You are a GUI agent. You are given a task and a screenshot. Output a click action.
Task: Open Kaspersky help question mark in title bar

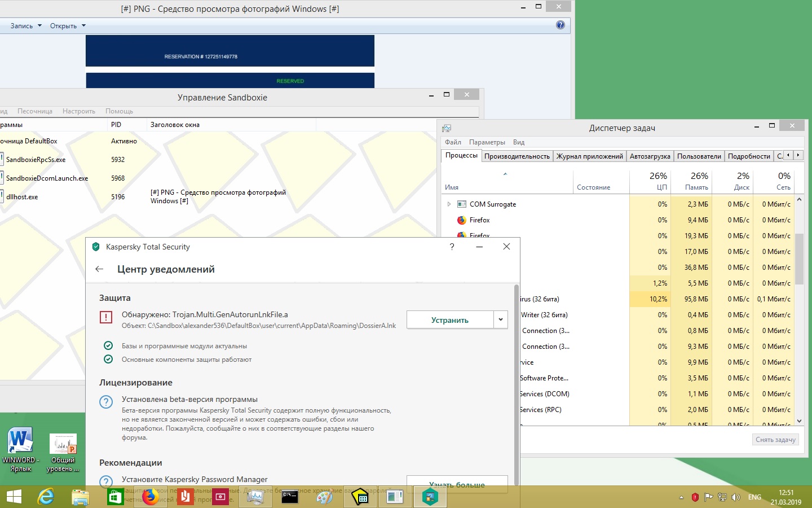click(452, 247)
